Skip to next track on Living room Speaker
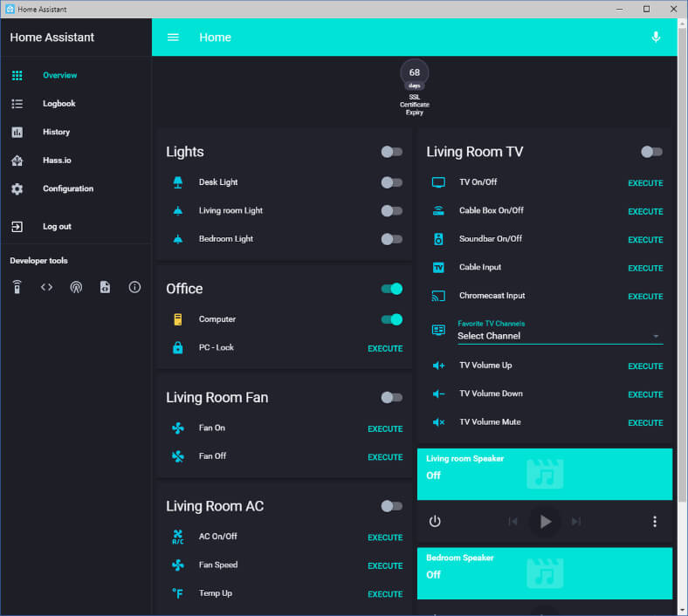 [576, 521]
